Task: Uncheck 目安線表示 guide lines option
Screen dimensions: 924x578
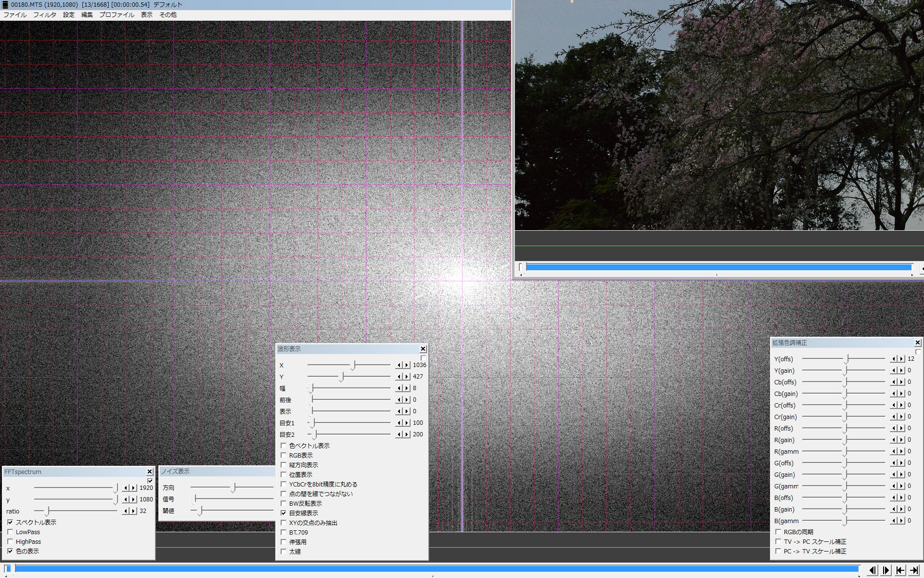Action: (x=283, y=513)
